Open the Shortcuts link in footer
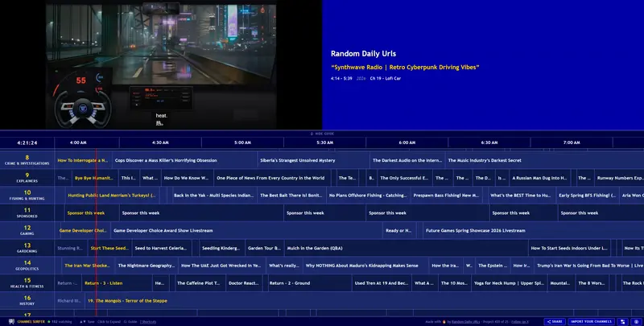Viewport: 644px width, 326px height. coord(148,321)
